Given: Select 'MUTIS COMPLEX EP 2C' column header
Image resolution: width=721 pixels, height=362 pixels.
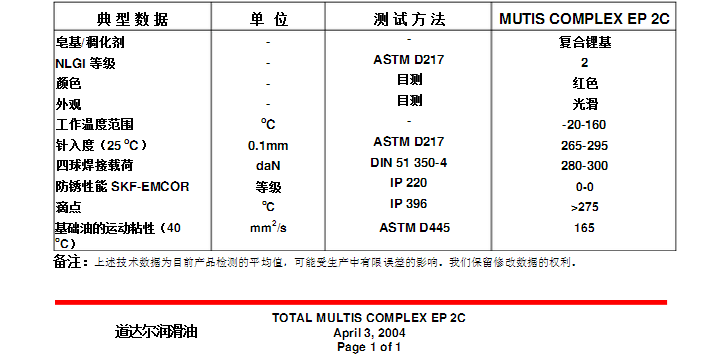Looking at the screenshot, I should pyautogui.click(x=584, y=19).
